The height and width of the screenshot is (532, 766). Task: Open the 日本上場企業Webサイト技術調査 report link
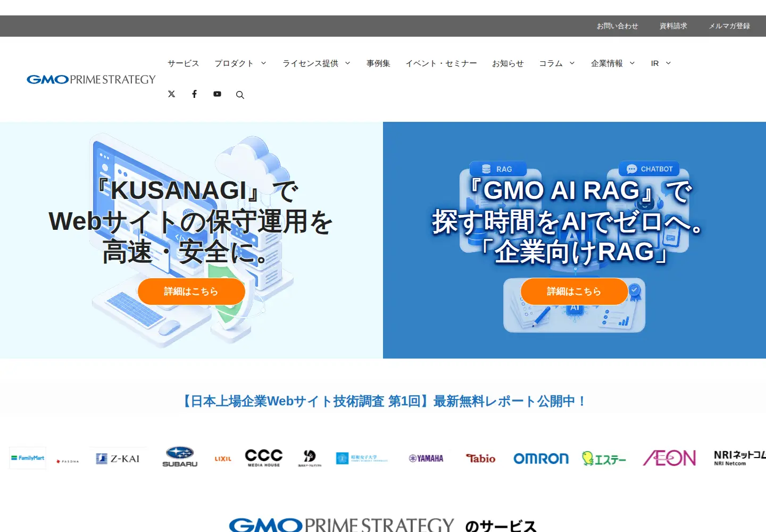(x=383, y=401)
